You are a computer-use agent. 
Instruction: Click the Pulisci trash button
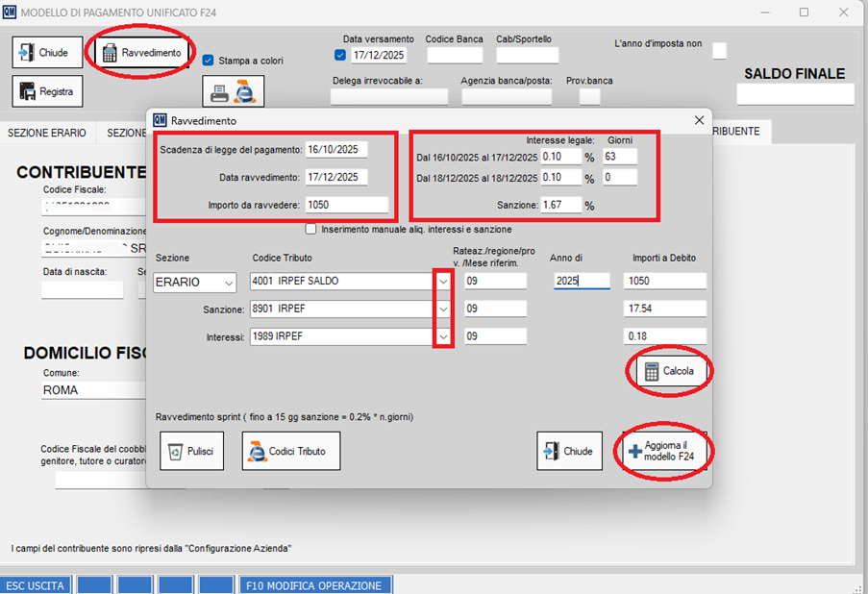coord(190,451)
